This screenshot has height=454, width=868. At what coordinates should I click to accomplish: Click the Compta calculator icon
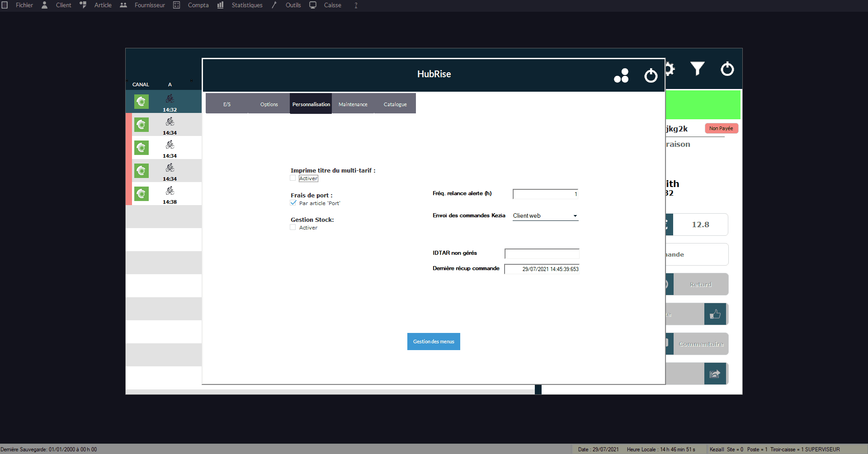[177, 5]
